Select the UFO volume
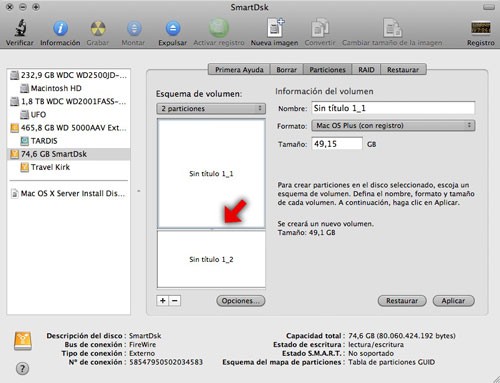This screenshot has height=383, width=500. pyautogui.click(x=69, y=115)
